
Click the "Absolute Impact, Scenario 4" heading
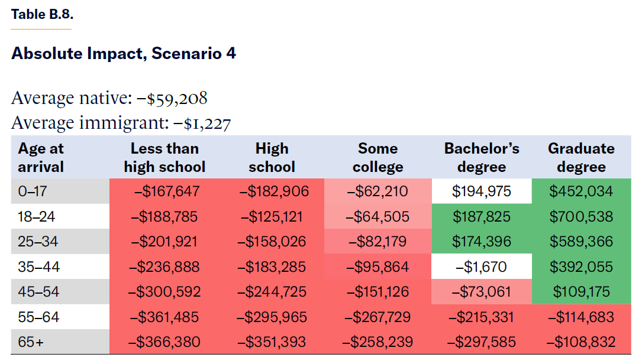124,54
